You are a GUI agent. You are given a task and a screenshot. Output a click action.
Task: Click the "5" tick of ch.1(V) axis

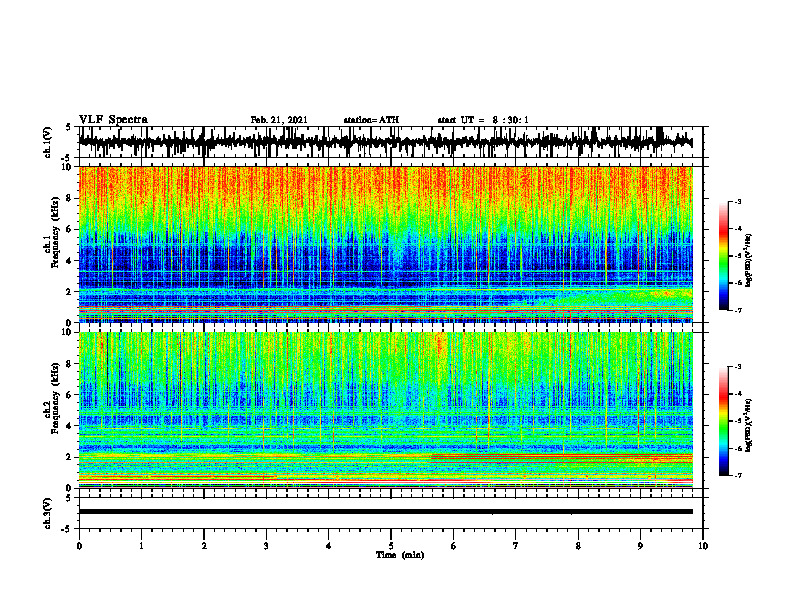(68, 128)
